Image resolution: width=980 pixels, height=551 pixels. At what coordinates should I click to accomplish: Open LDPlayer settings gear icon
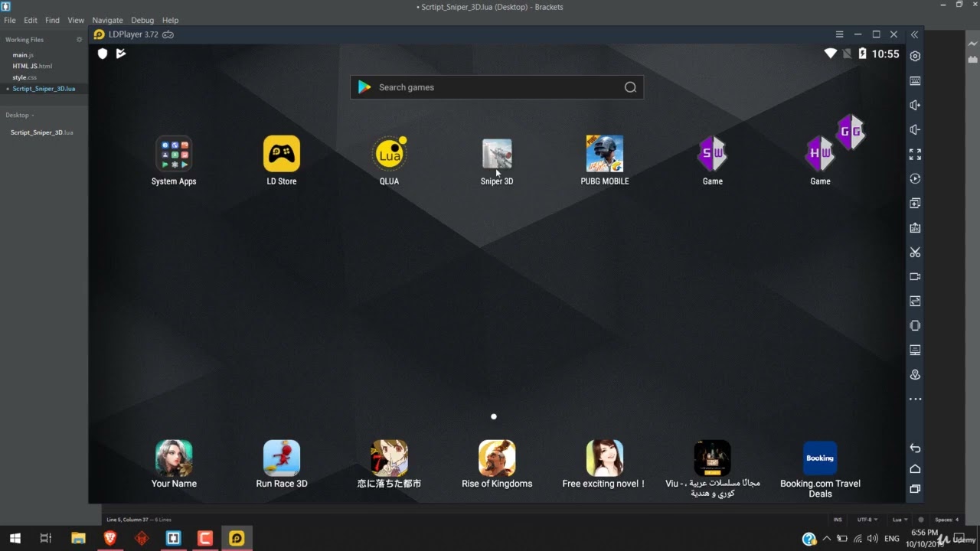[915, 56]
